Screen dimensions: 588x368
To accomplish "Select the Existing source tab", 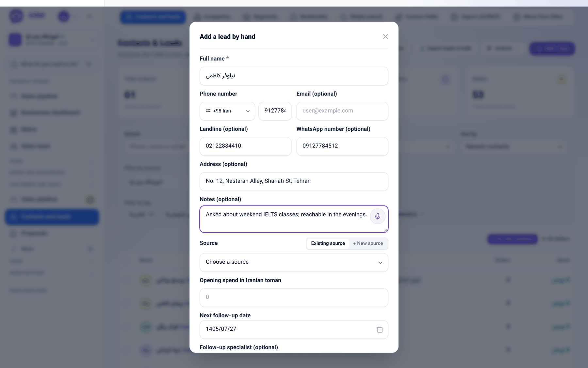I will 328,243.
